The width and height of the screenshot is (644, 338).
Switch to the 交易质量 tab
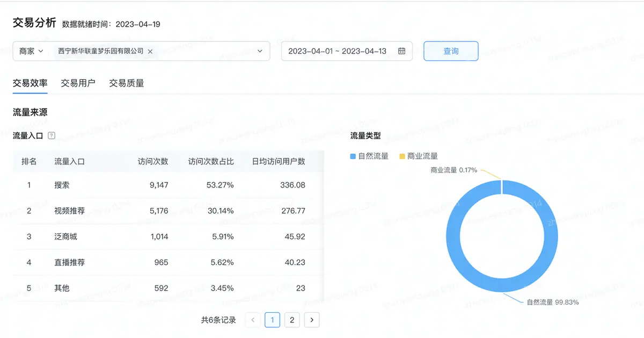[127, 83]
